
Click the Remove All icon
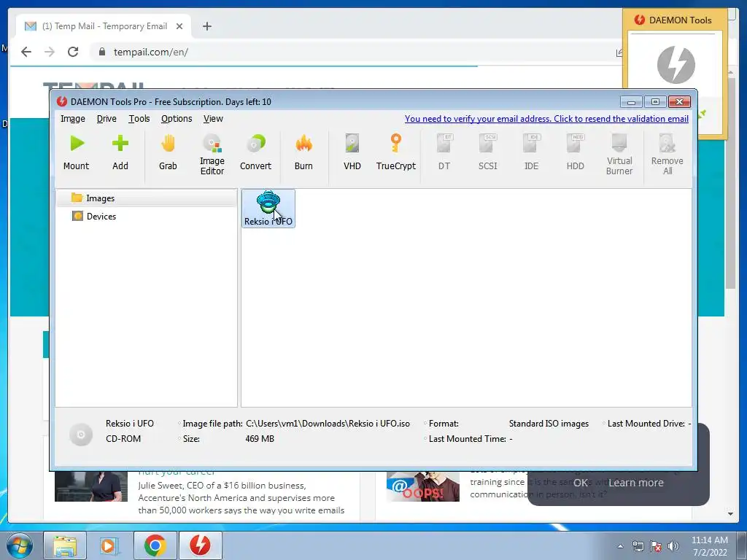pyautogui.click(x=667, y=155)
